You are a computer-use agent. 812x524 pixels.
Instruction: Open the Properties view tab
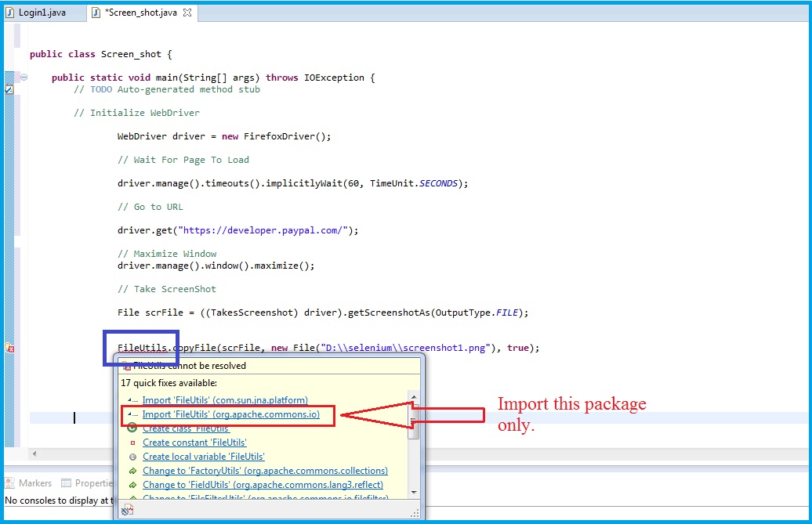tap(87, 483)
